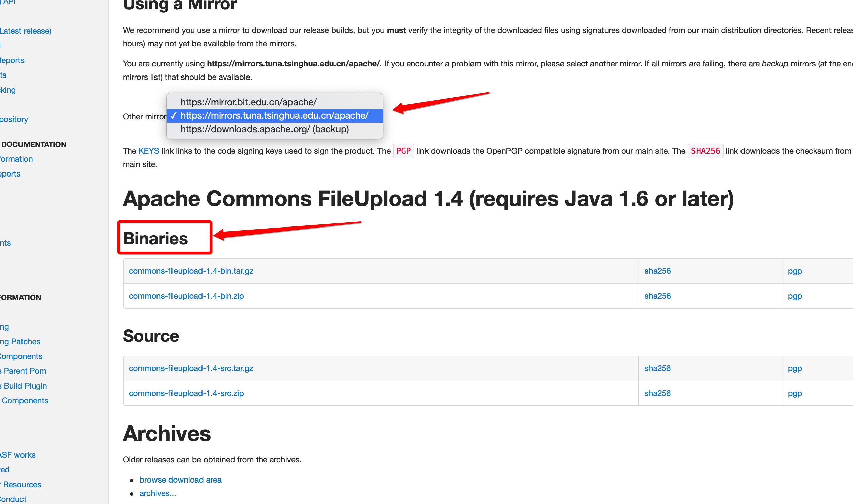Go to Parent Pom sidebar link
This screenshot has height=504, width=853.
(25, 371)
